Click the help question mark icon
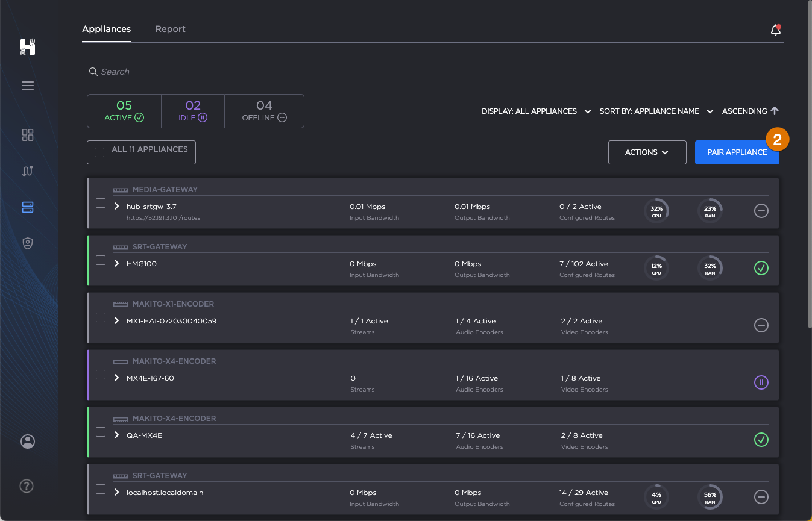 [27, 486]
